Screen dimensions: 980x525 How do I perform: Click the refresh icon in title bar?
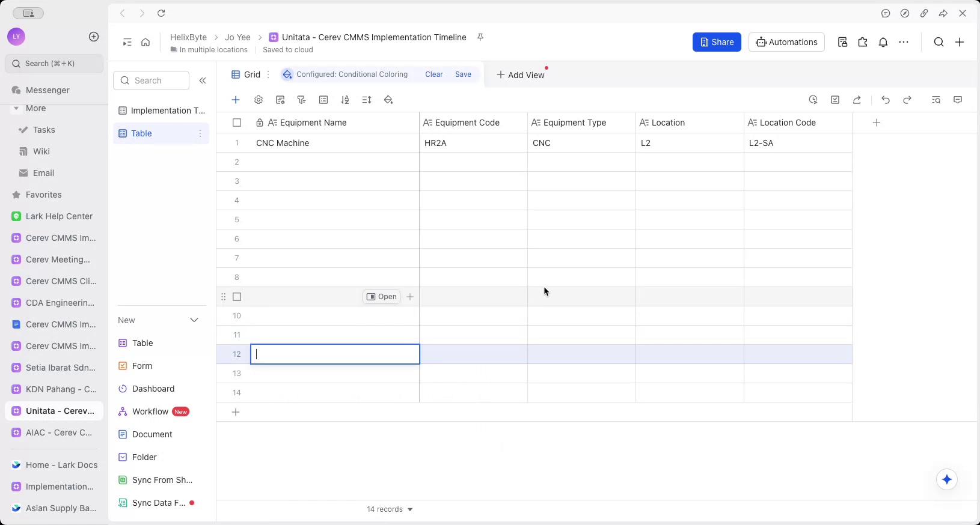161,13
